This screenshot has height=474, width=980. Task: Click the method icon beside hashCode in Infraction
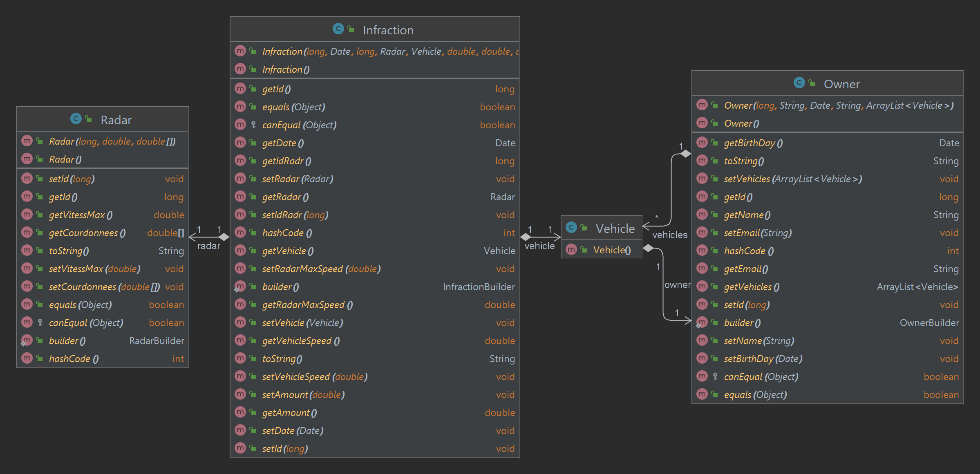tap(239, 233)
